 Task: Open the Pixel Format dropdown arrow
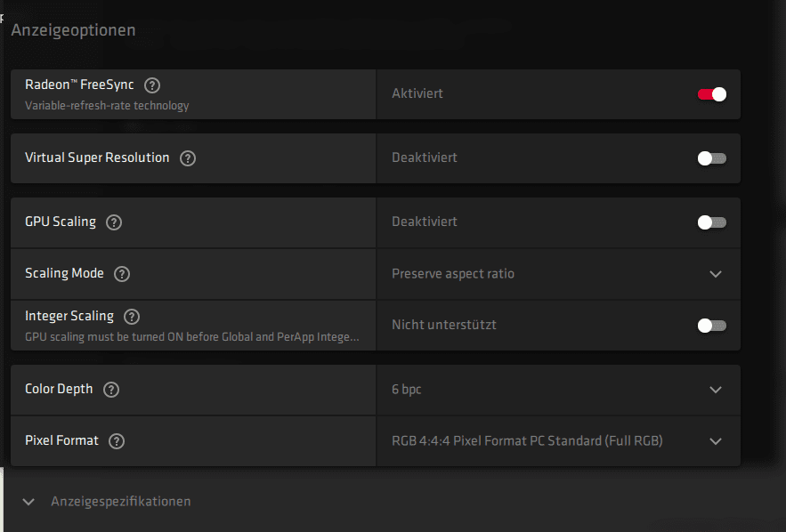click(716, 441)
